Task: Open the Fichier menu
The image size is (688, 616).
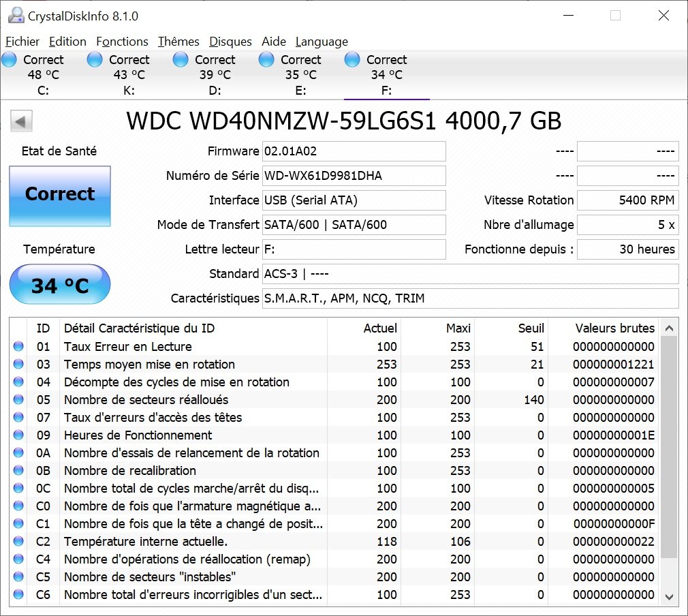Action: (22, 42)
